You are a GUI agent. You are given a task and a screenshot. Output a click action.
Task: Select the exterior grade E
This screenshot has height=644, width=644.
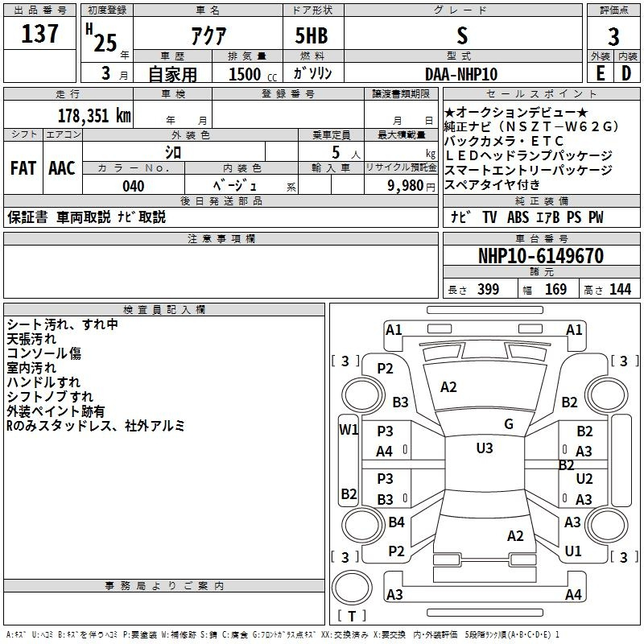pos(600,72)
